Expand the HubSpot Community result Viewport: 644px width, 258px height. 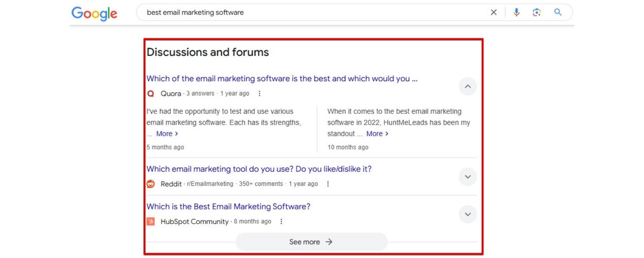(468, 214)
